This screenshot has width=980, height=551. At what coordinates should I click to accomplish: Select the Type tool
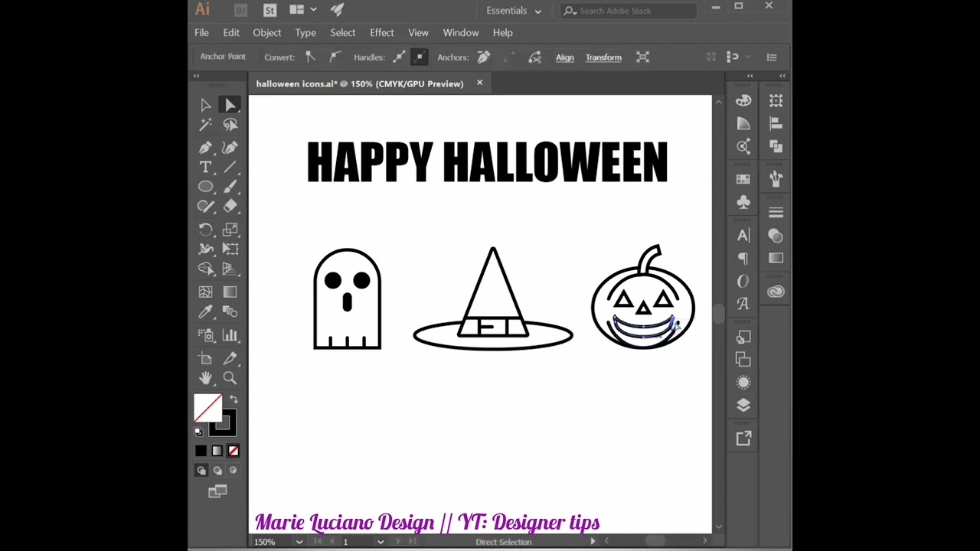[205, 167]
